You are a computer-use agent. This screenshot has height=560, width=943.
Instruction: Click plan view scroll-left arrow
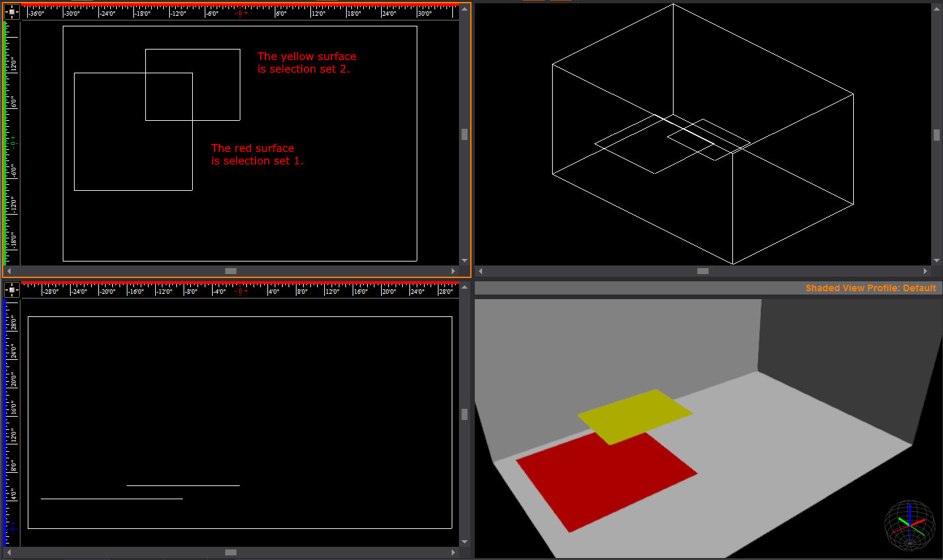[x=9, y=271]
